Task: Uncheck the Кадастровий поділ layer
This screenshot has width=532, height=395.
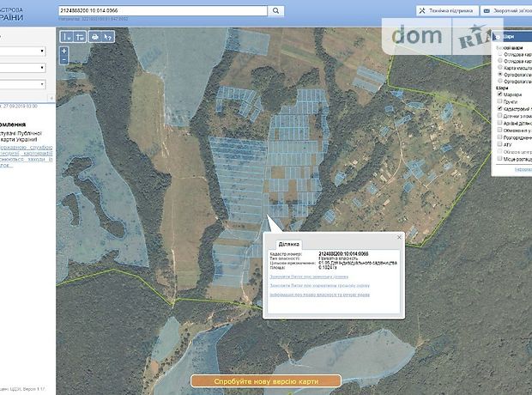Action: tap(499, 108)
